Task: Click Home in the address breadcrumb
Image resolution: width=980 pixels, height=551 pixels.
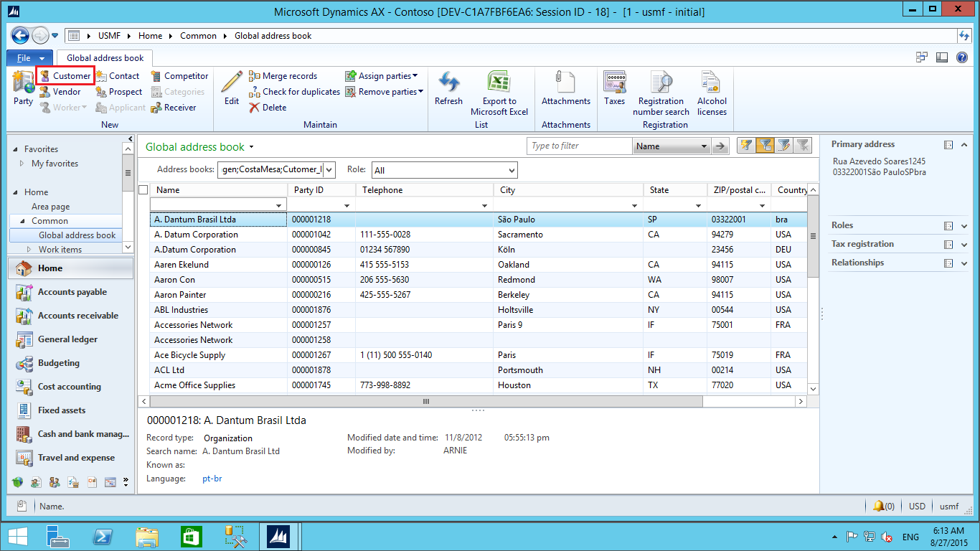Action: point(151,35)
